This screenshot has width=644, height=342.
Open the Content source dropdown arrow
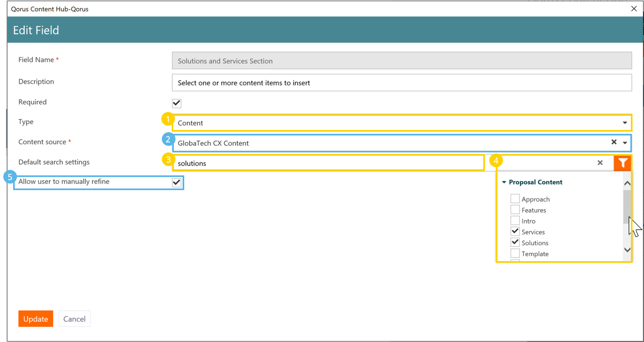[625, 143]
